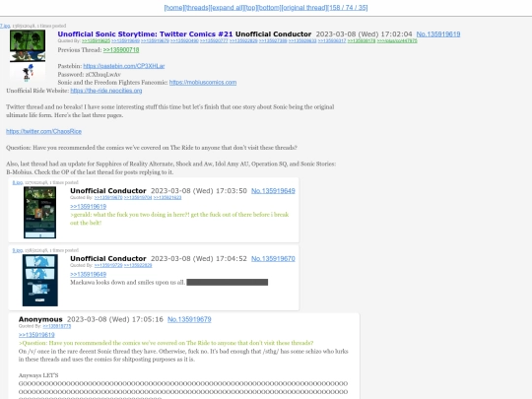This screenshot has height=399, width=532.
Task: Click greentext line starting '>gerald: what the fuck'
Action: 179,219
